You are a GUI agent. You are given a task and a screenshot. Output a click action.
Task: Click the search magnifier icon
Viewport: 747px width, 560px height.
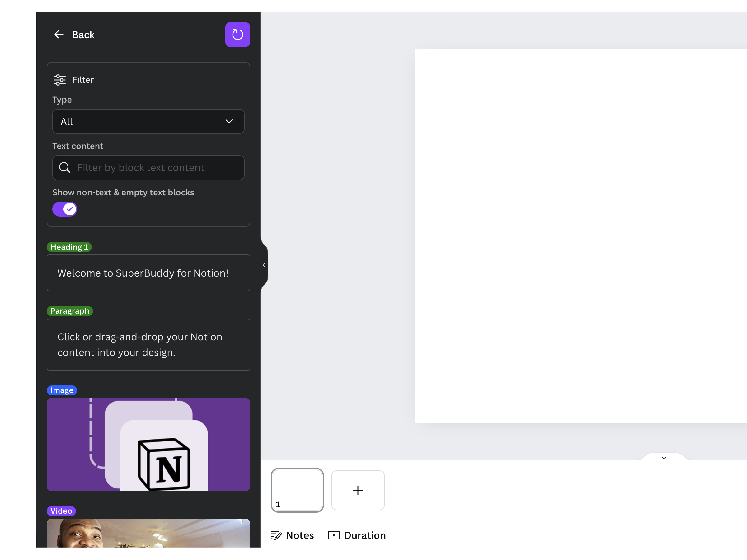(x=64, y=168)
